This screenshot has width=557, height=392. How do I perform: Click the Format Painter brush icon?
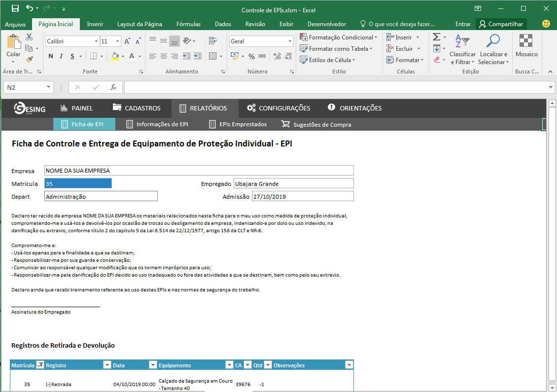point(29,59)
